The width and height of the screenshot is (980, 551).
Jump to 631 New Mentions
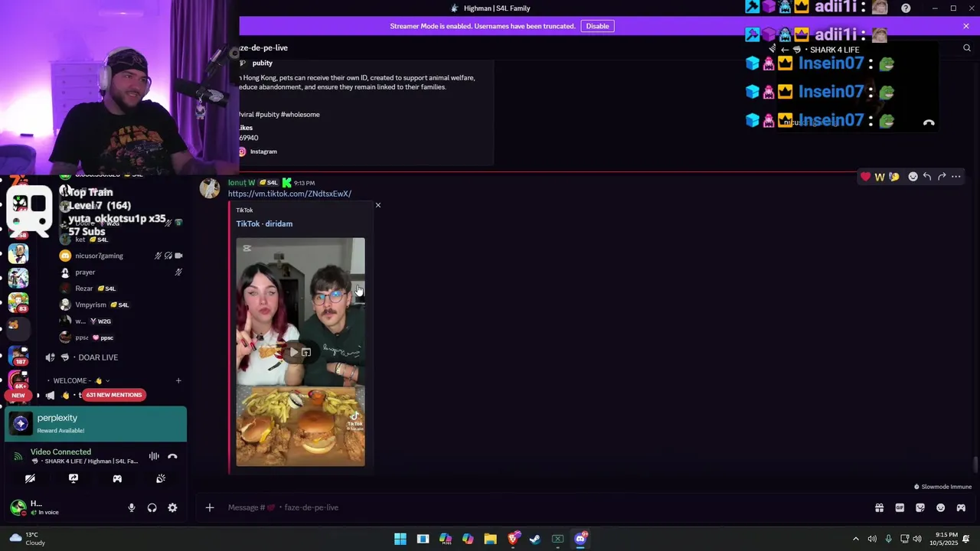113,395
